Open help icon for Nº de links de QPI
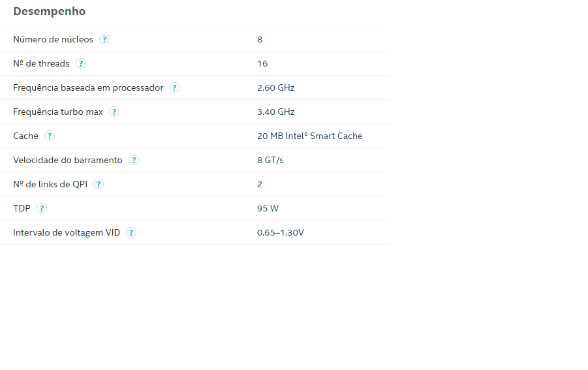Viewport: 588px width, 370px height. point(99,184)
